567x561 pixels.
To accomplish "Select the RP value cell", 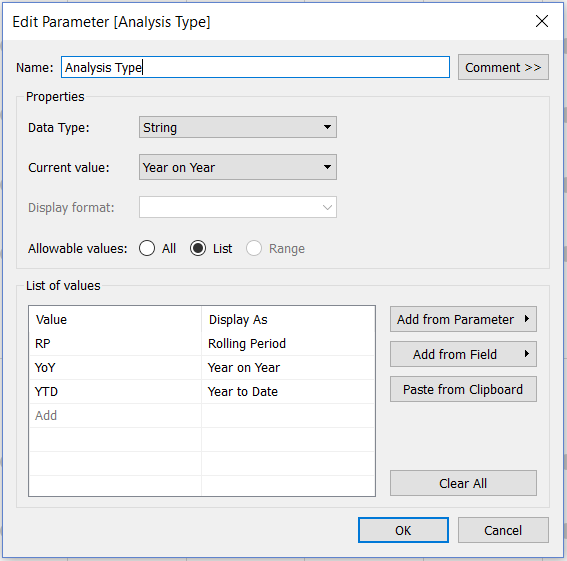I will coord(115,344).
